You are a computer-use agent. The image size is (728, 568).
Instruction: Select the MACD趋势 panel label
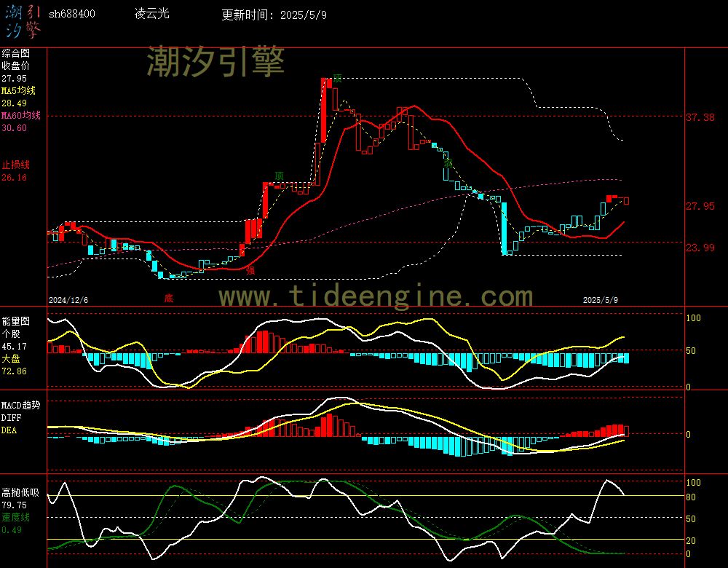[21, 405]
